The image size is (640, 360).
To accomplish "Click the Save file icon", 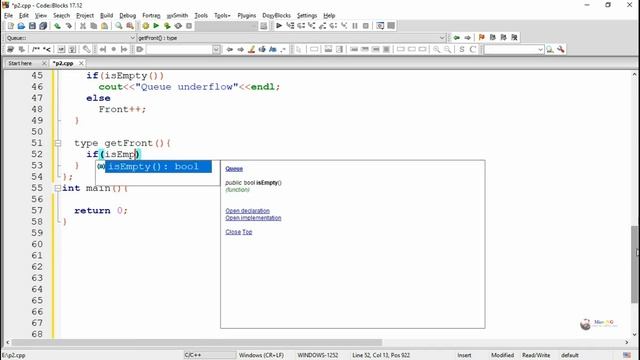I will (x=32, y=26).
